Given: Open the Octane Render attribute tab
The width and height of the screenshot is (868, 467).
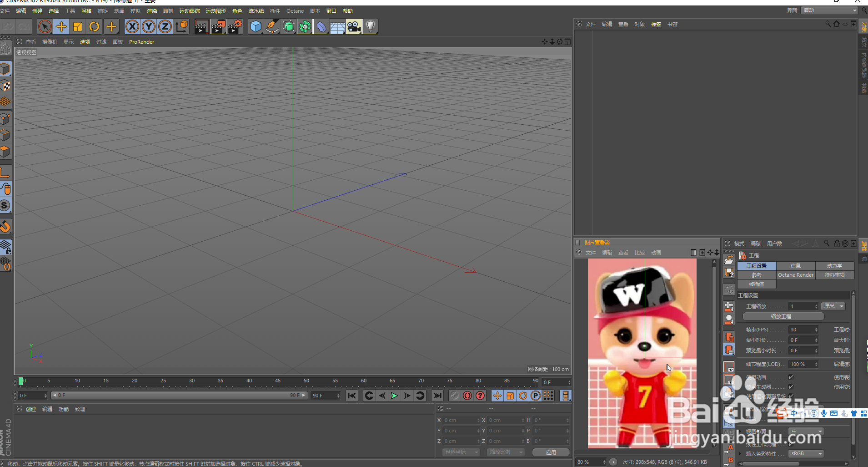Looking at the screenshot, I should (x=796, y=275).
